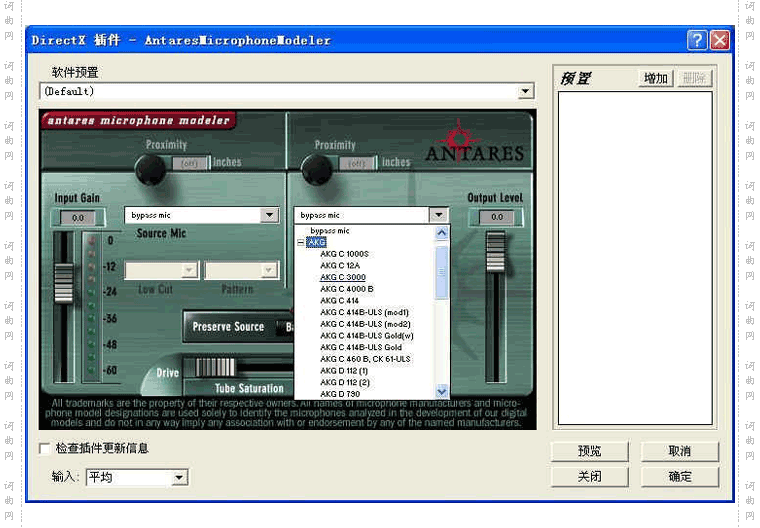This screenshot has width=760, height=528.
Task: Click the 预览 button
Action: (589, 451)
